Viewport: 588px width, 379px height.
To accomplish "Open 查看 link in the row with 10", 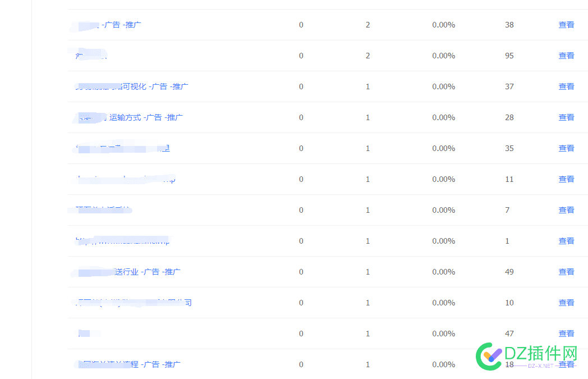I will click(566, 303).
